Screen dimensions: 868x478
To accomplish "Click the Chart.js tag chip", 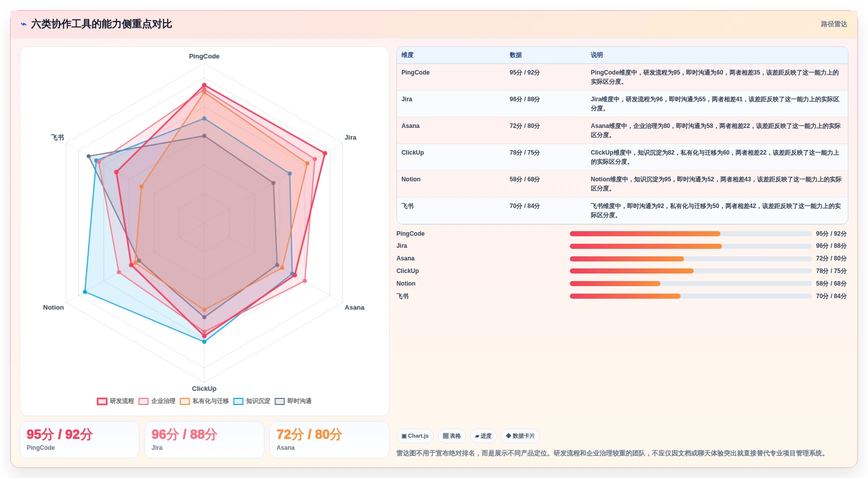I will (415, 436).
